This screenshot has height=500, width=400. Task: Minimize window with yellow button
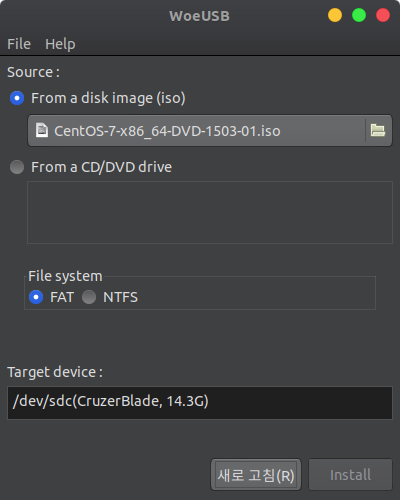click(x=335, y=15)
